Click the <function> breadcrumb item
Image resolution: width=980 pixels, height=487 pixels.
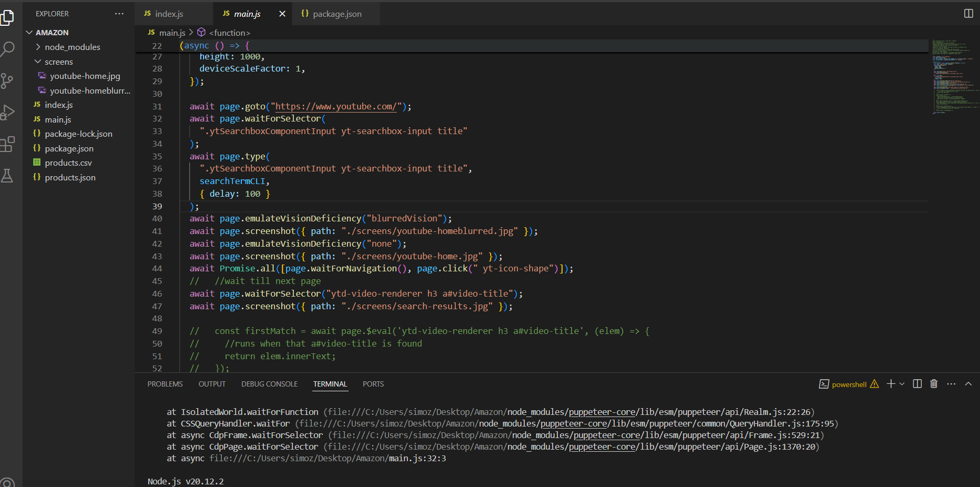pyautogui.click(x=230, y=33)
